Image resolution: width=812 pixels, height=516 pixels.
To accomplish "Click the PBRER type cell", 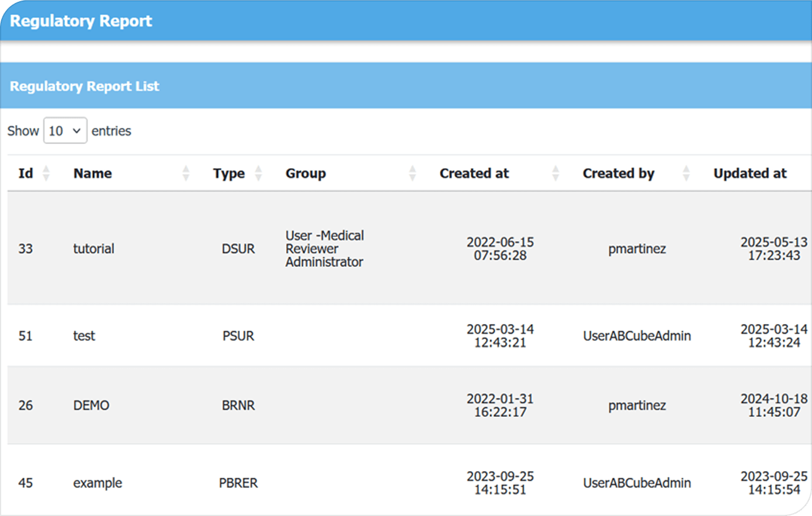I will [238, 483].
